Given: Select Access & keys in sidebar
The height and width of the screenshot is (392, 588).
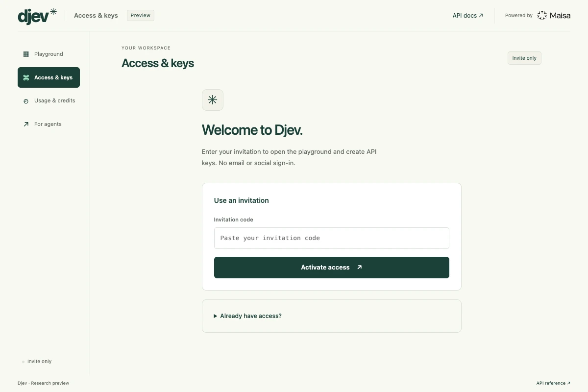Looking at the screenshot, I should coord(49,77).
